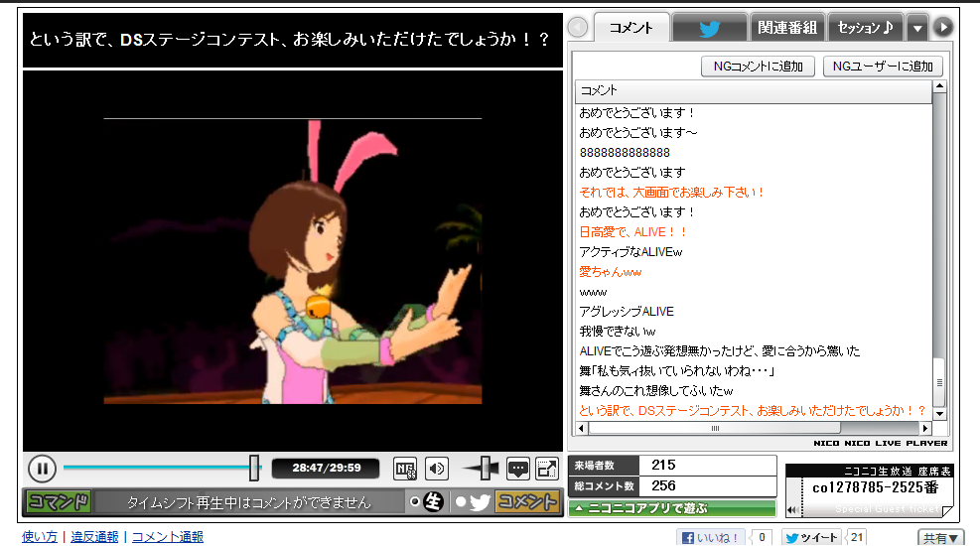Pause the timeshift playback
This screenshot has height=546, width=980.
click(x=42, y=469)
